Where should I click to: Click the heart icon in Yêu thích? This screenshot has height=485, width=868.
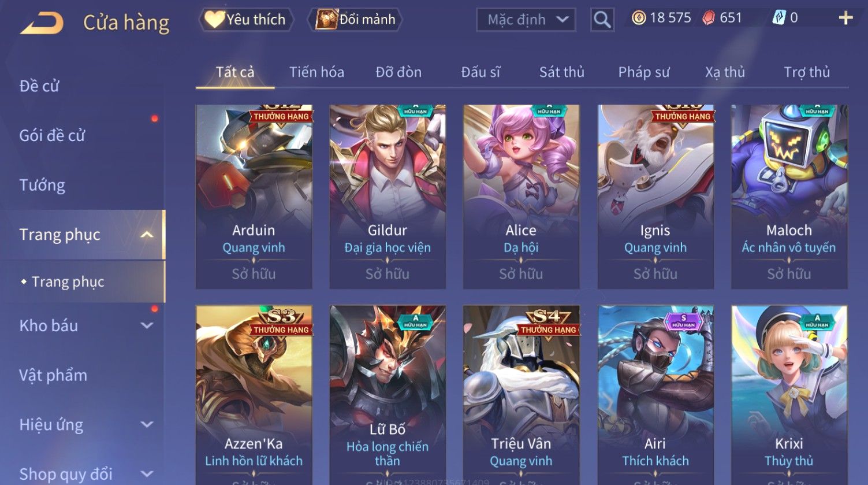(214, 20)
